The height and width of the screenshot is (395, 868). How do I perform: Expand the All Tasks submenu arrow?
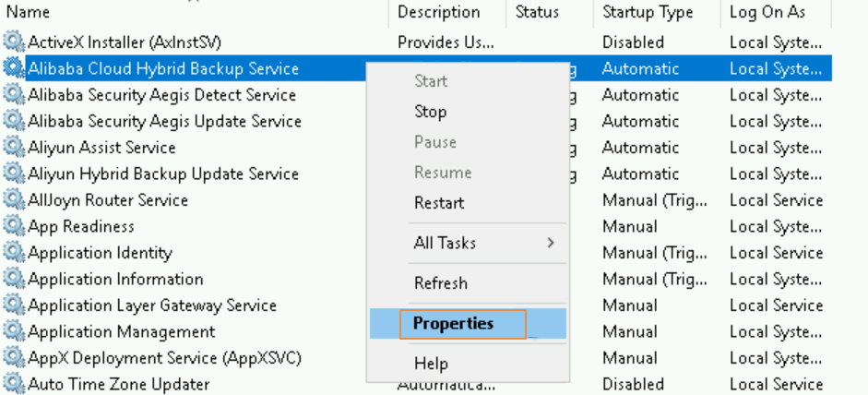551,243
